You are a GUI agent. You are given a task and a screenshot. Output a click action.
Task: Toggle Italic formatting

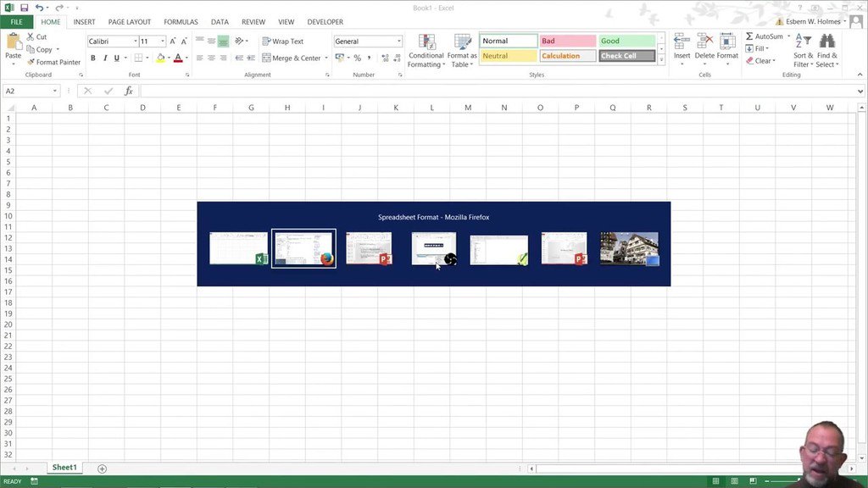coord(104,58)
